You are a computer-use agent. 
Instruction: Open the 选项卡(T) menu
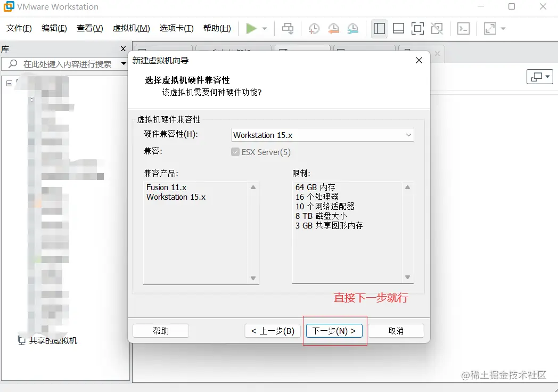click(177, 28)
